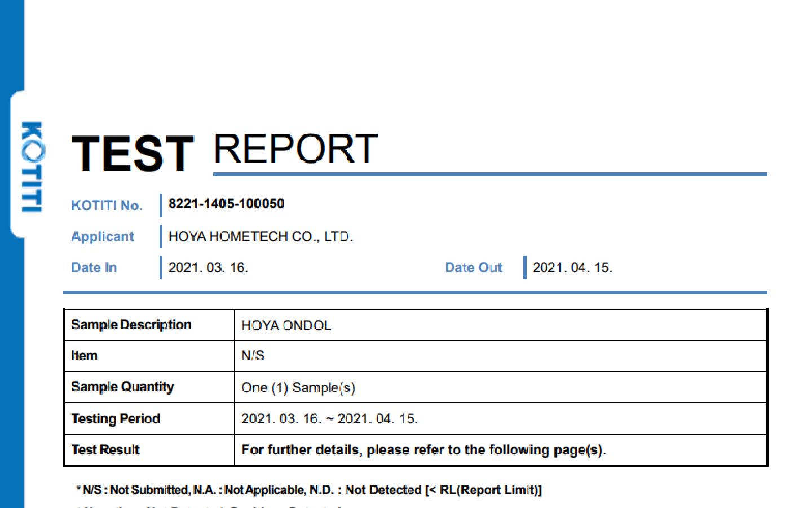Click the REPORT heading word
This screenshot has height=508, width=812.
[x=295, y=149]
